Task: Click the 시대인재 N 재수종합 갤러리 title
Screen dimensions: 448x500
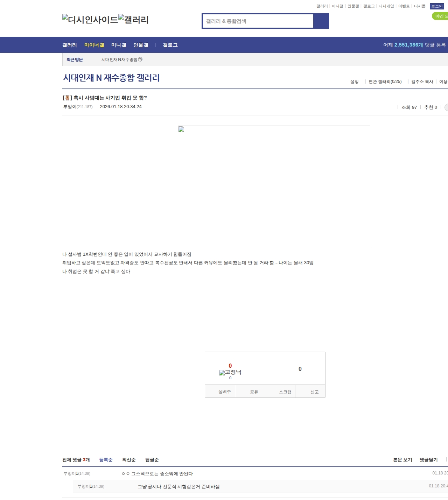Action: click(111, 78)
